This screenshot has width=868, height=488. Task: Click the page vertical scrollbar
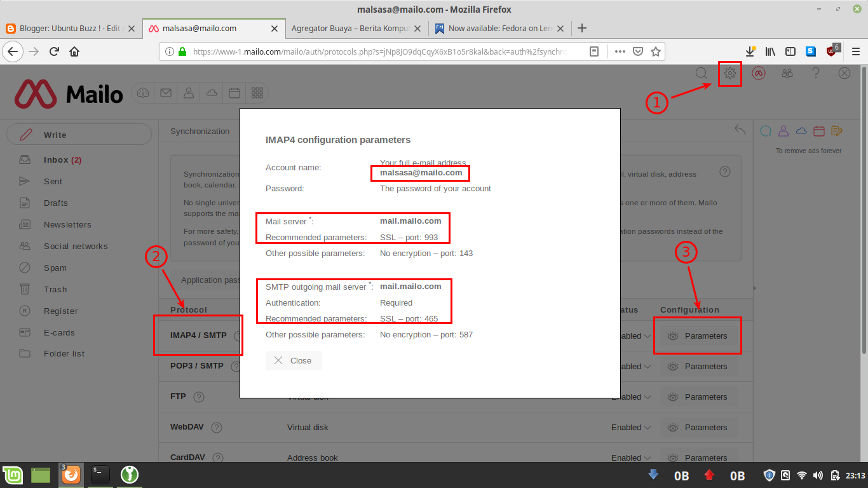click(x=864, y=210)
